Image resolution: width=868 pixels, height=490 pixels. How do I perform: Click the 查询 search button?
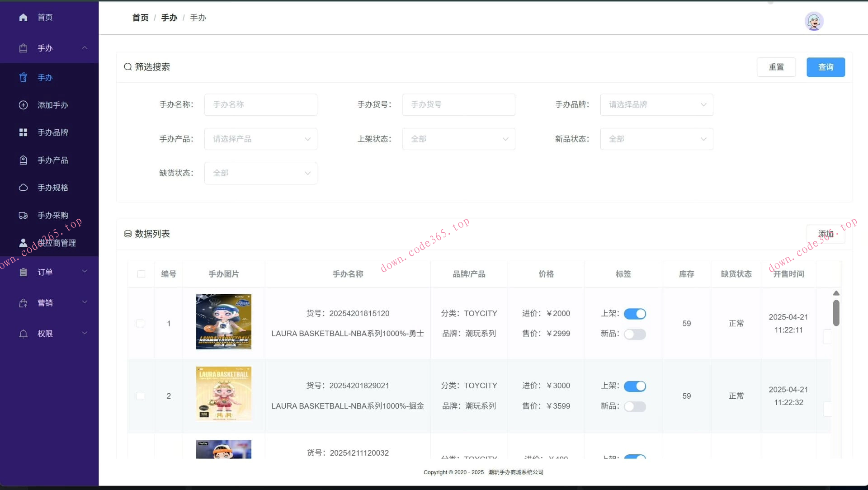pyautogui.click(x=826, y=67)
